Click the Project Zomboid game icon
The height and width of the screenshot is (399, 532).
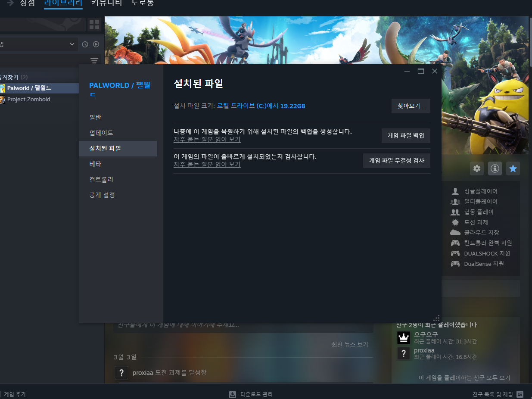[2, 99]
